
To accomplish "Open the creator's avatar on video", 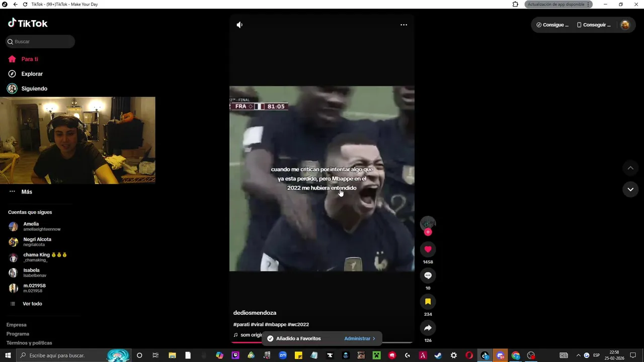I will tap(428, 224).
